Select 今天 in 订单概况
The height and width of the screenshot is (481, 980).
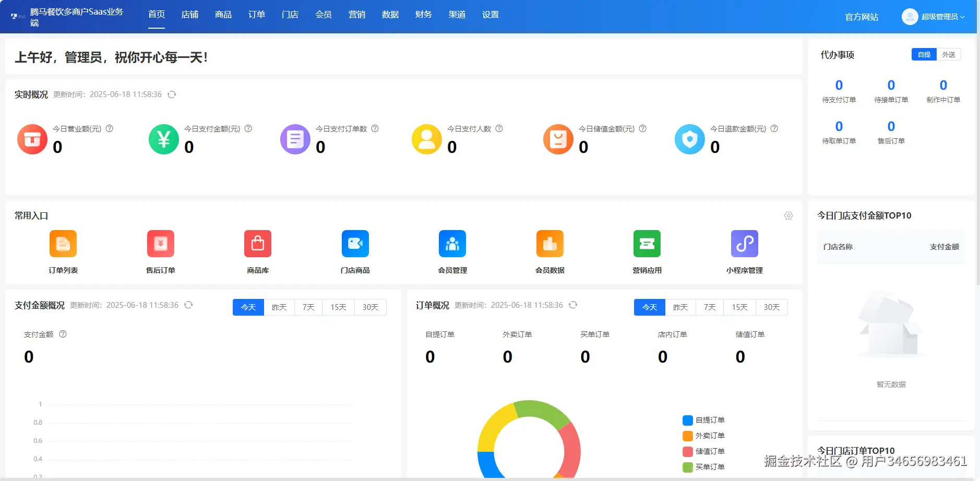pos(650,307)
